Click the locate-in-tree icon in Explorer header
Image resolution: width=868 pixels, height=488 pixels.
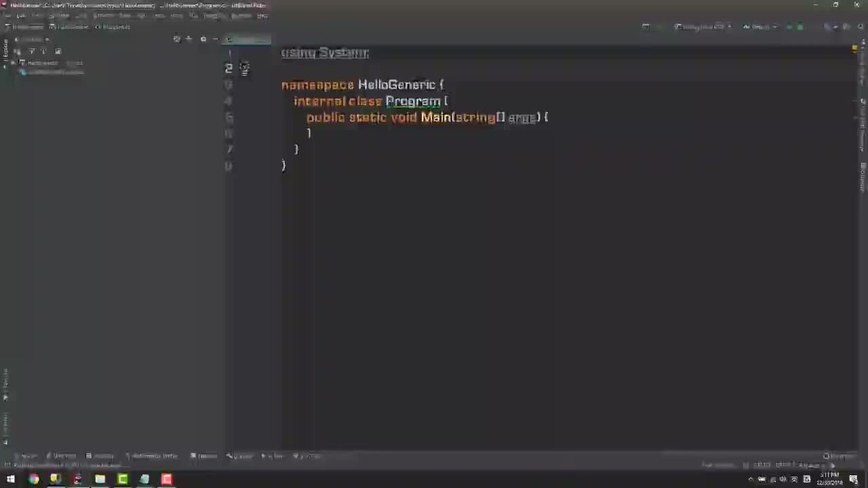(x=177, y=39)
